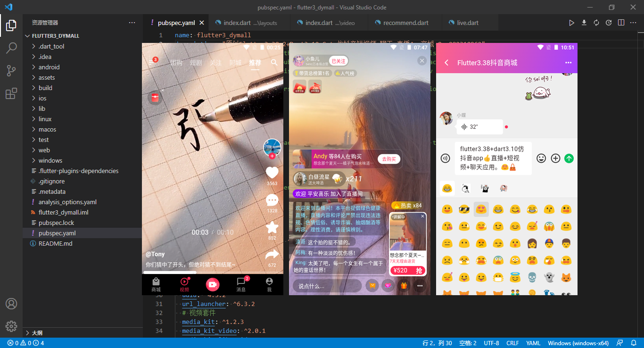Send a heart reaction in the live room
The width and height of the screenshot is (644, 348).
[388, 285]
